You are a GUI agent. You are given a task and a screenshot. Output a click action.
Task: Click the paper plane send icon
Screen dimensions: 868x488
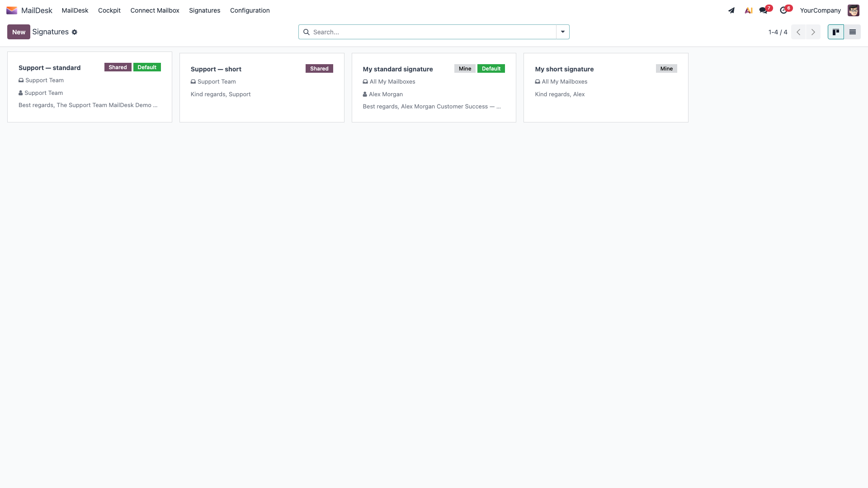pyautogui.click(x=731, y=10)
